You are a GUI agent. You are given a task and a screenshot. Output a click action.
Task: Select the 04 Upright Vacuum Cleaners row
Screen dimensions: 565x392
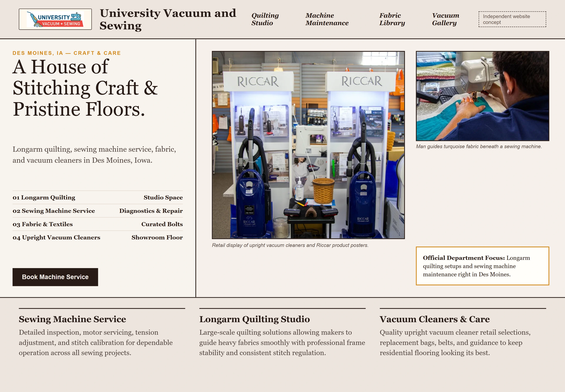pos(98,237)
